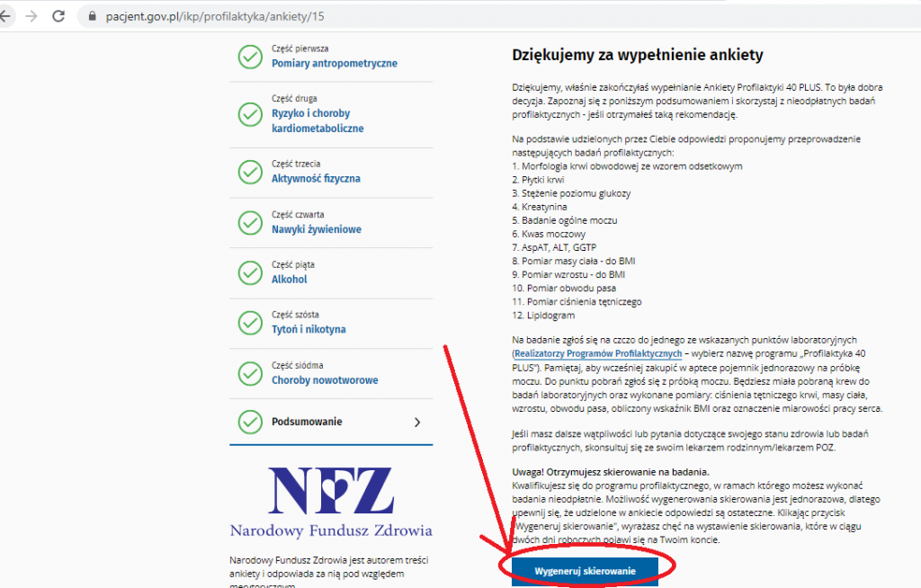The image size is (921, 588).
Task: Click the padlock site security icon
Action: tap(91, 16)
